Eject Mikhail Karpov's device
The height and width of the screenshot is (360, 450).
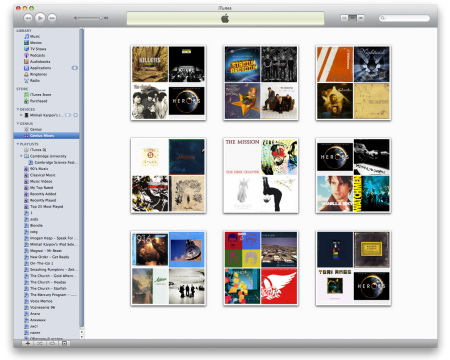76,115
